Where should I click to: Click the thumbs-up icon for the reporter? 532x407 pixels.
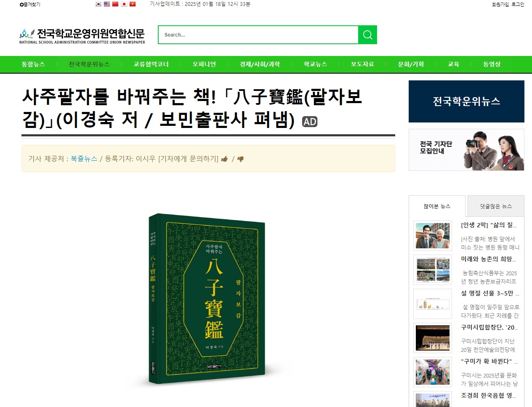click(x=224, y=159)
